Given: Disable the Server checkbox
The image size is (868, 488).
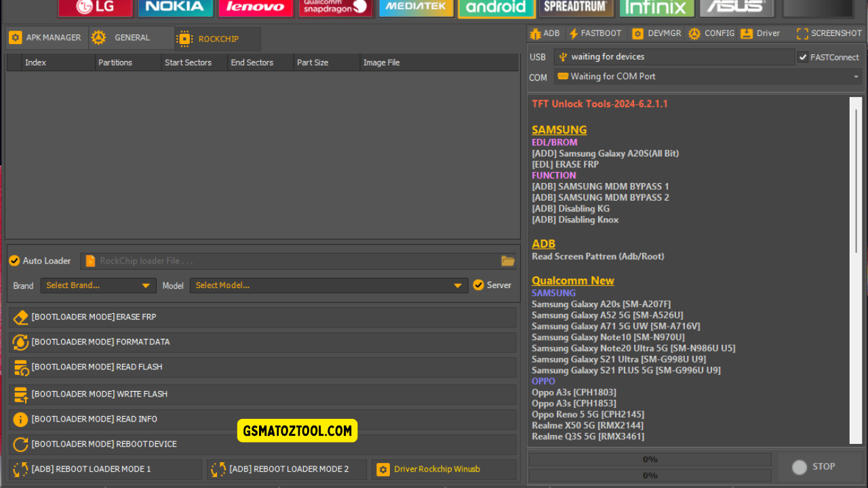Looking at the screenshot, I should [479, 285].
